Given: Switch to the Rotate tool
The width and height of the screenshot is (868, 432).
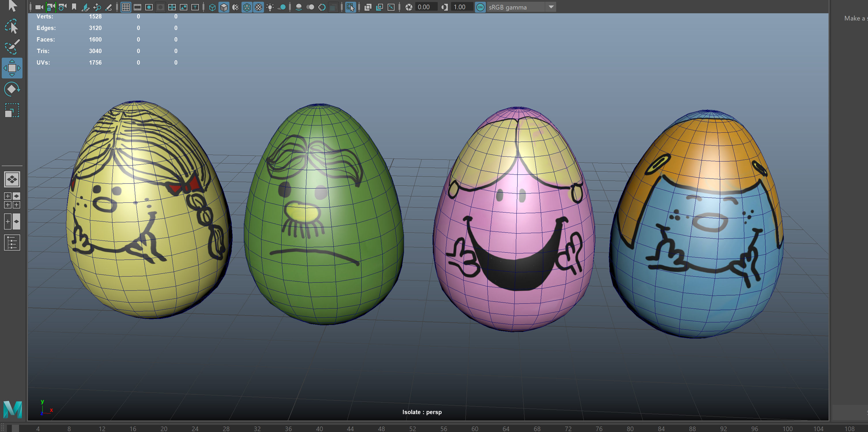Looking at the screenshot, I should 12,89.
